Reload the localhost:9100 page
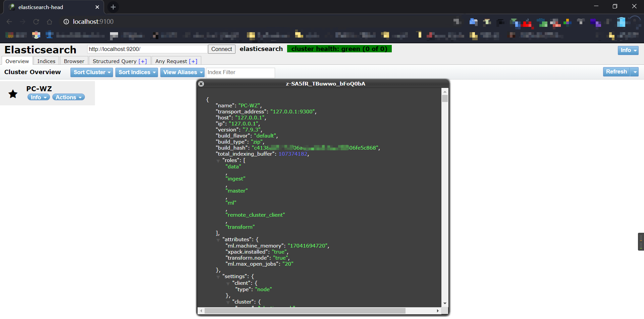Screen dimensions: 644x319 point(36,22)
